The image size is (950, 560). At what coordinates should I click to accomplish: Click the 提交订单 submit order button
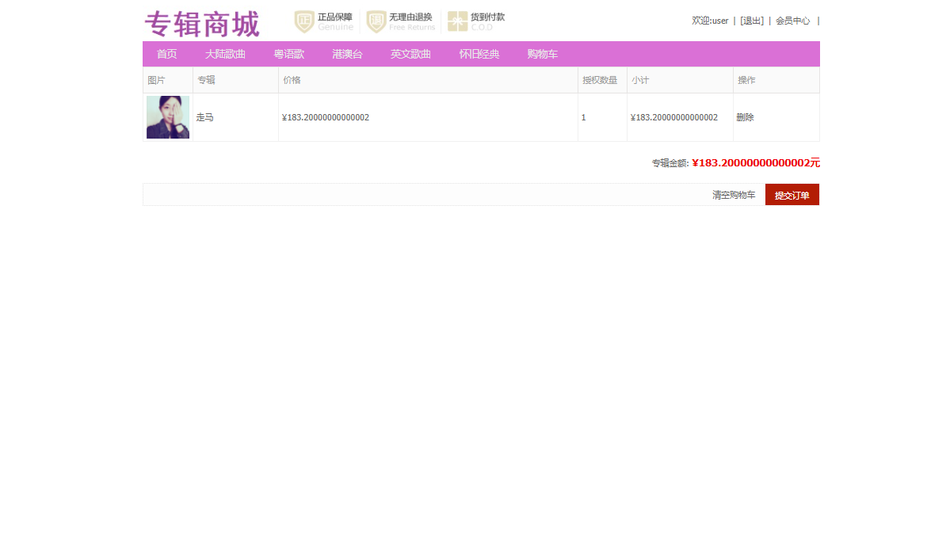click(x=792, y=194)
